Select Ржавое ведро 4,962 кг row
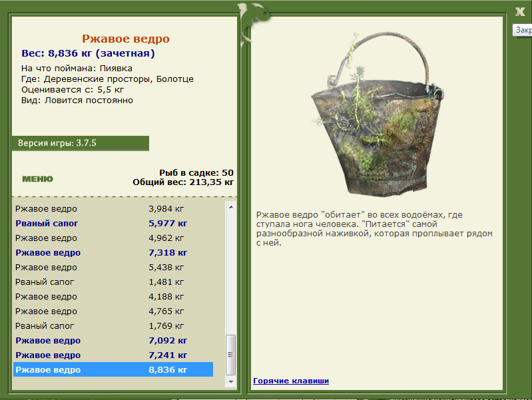Image resolution: width=532 pixels, height=400 pixels. coord(113,238)
